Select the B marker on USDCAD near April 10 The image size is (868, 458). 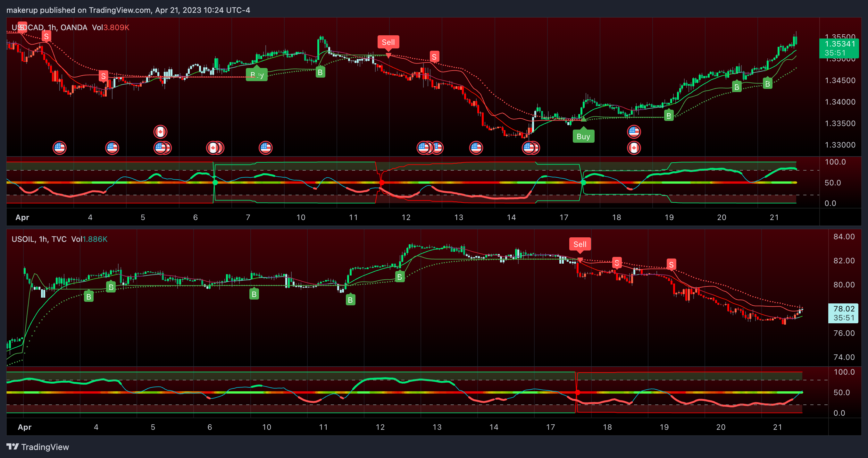click(320, 72)
